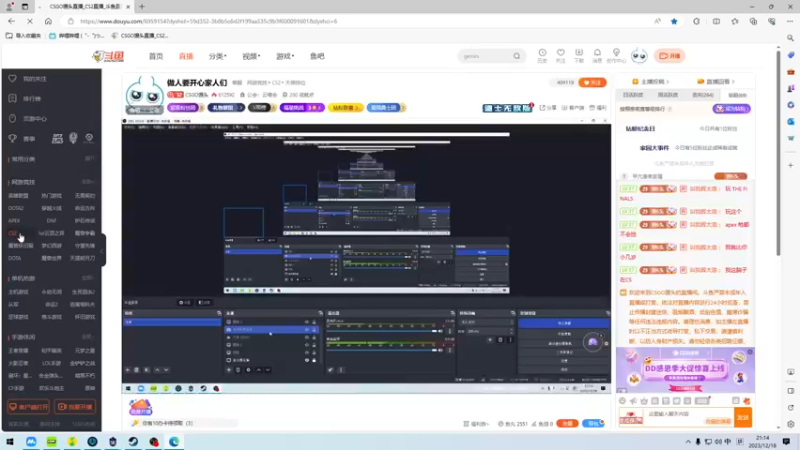Open the notifications bell icon
Image resolution: width=800 pixels, height=450 pixels.
click(597, 55)
